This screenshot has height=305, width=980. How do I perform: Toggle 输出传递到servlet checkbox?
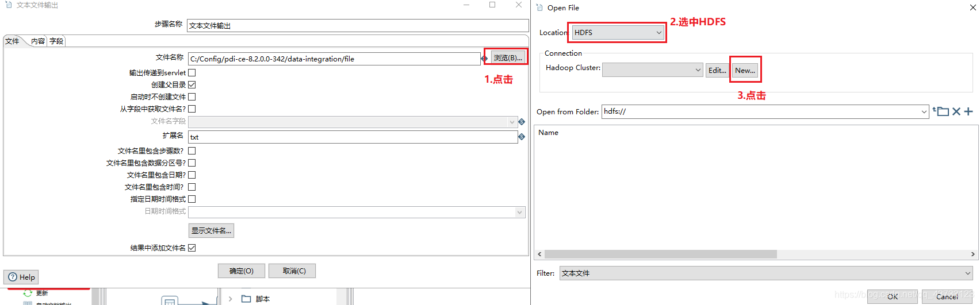pos(192,73)
